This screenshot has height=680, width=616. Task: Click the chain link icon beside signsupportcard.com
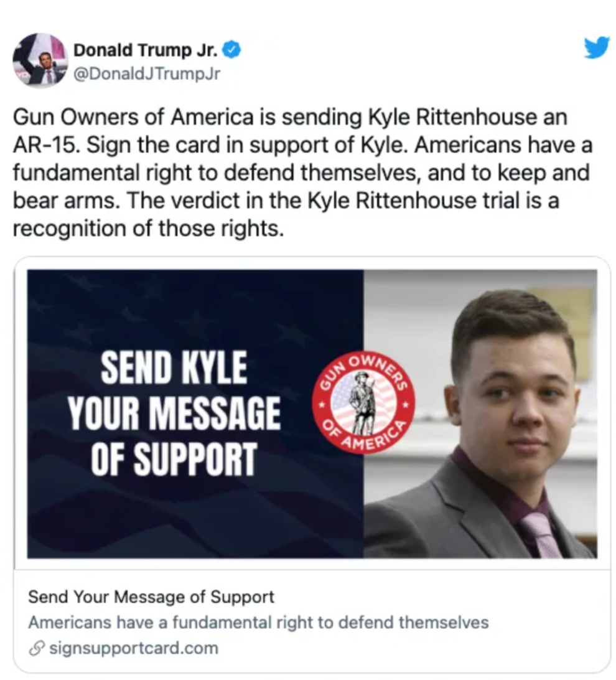36,649
